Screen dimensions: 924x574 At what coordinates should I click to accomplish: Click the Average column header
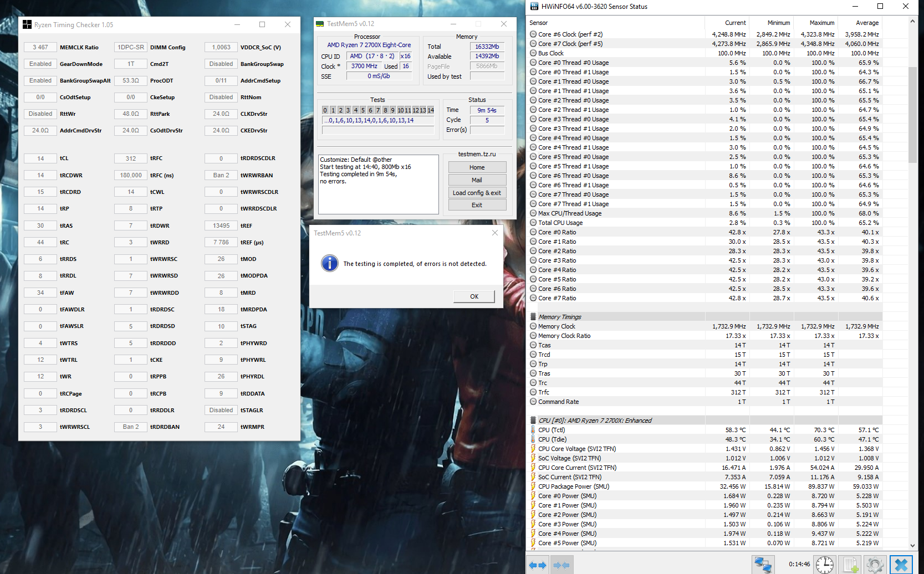[x=860, y=23]
